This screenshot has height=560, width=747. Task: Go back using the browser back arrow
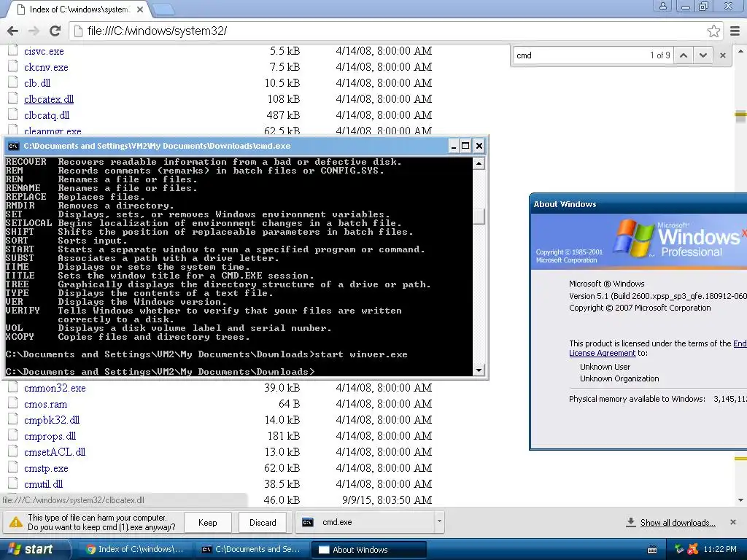pos(13,31)
